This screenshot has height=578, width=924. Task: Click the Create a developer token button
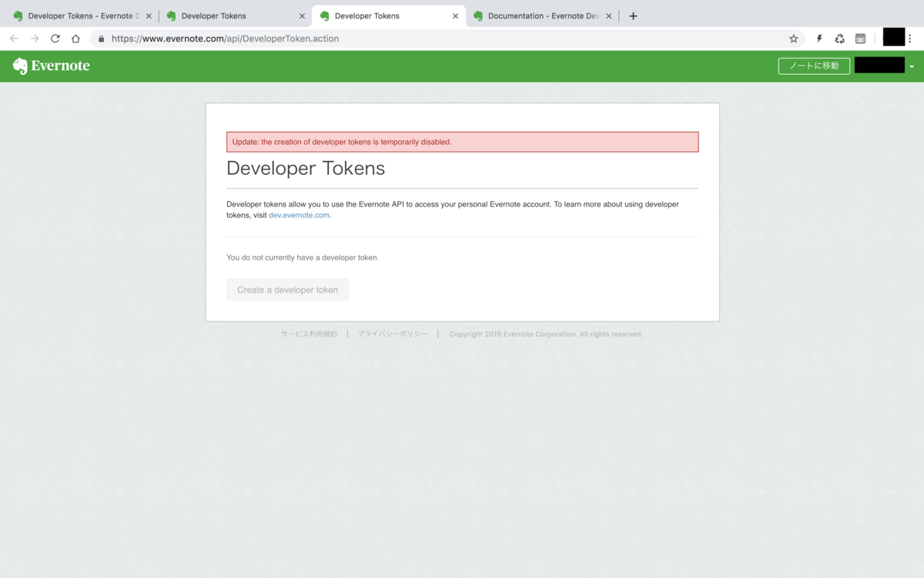(x=287, y=290)
